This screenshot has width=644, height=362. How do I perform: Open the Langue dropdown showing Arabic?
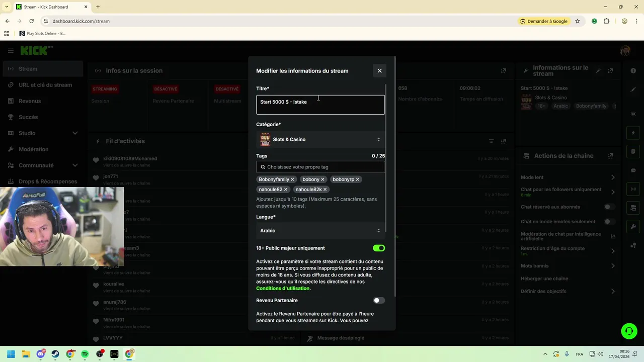click(x=320, y=230)
